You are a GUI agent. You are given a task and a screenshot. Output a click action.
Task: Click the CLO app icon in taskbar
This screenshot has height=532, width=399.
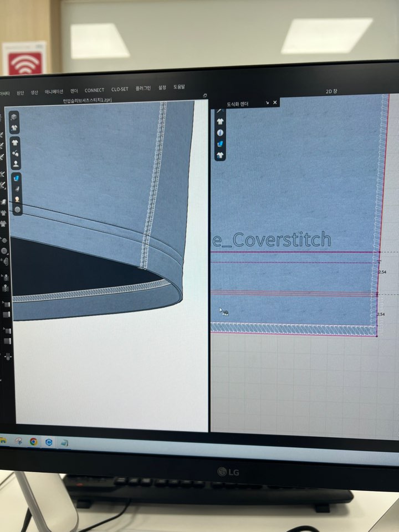(x=49, y=442)
